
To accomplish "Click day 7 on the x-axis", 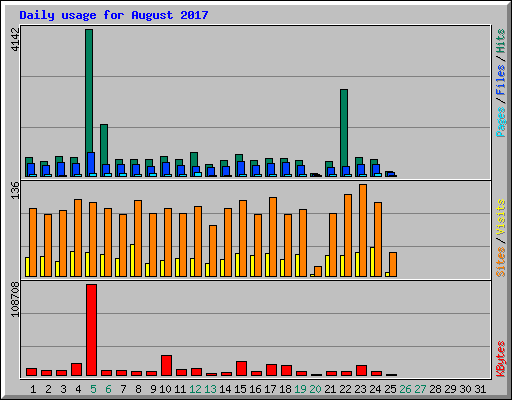I will coord(123,389).
